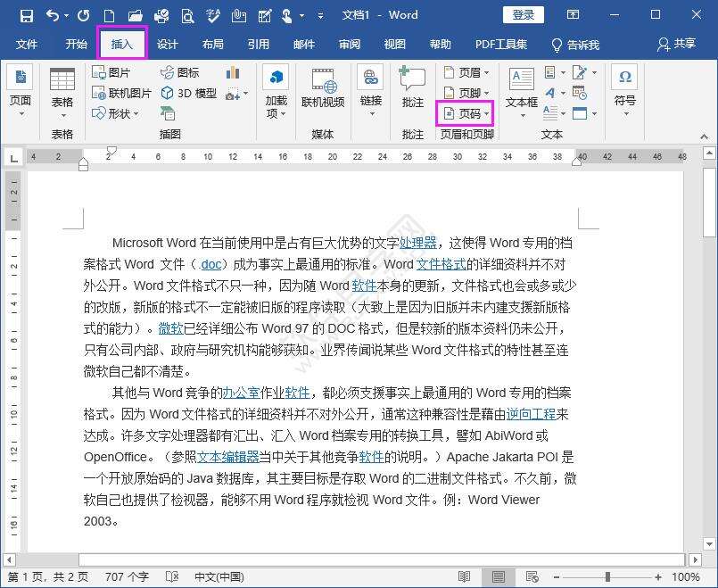Viewport: 718px width, 588px height.
Task: Open the 页脚 footer dropdown
Action: tap(486, 94)
